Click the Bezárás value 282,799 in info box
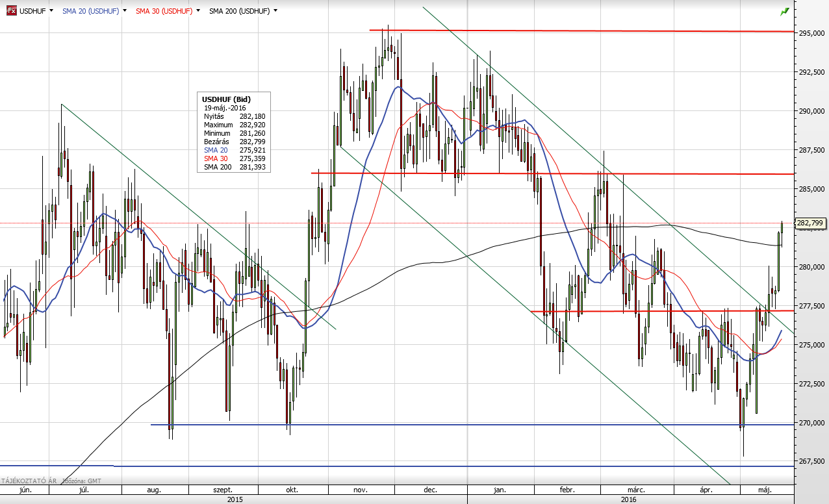This screenshot has width=829, height=504. 252,141
